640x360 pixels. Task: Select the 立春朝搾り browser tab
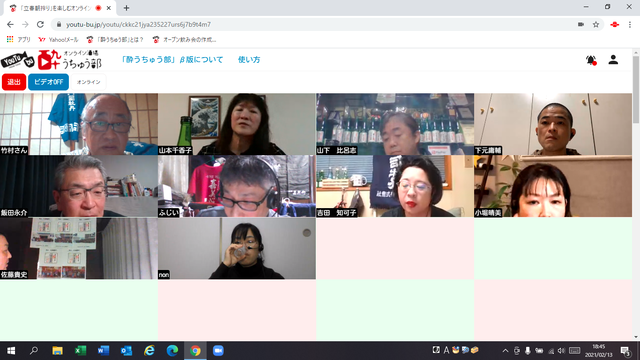click(60, 8)
